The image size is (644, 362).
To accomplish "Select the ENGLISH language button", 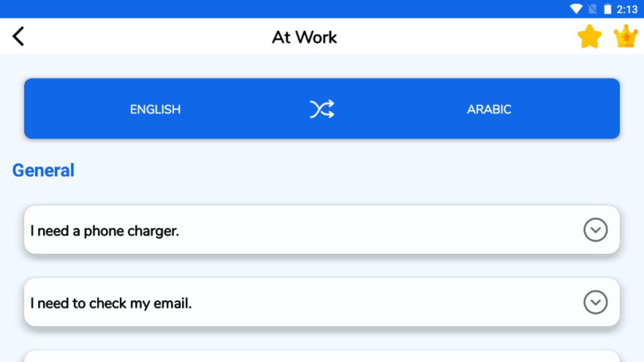I will [155, 109].
